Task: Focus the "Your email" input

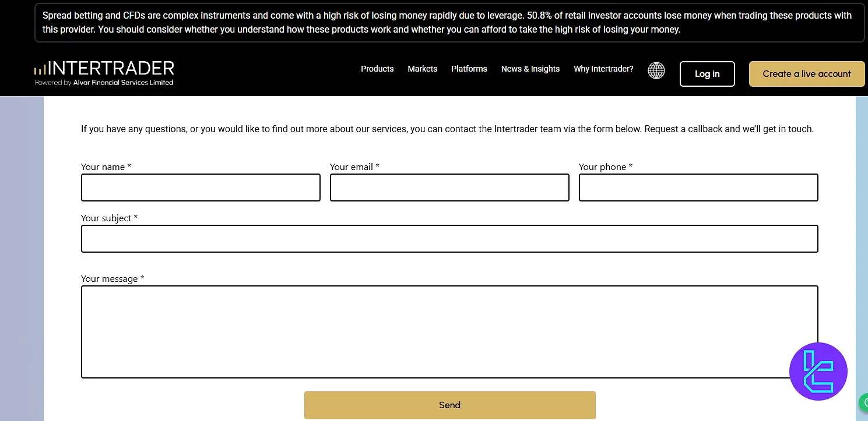Action: click(449, 187)
